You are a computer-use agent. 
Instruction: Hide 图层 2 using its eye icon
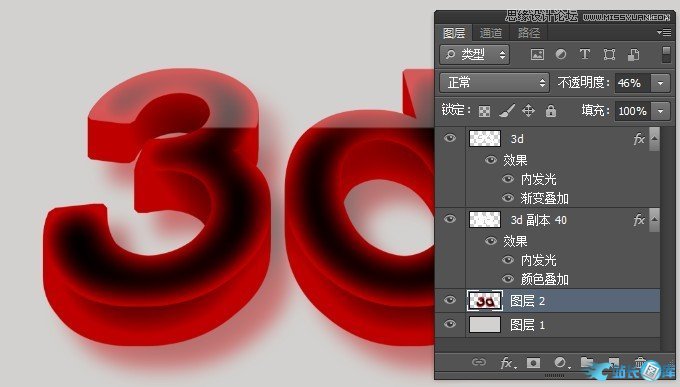point(450,300)
